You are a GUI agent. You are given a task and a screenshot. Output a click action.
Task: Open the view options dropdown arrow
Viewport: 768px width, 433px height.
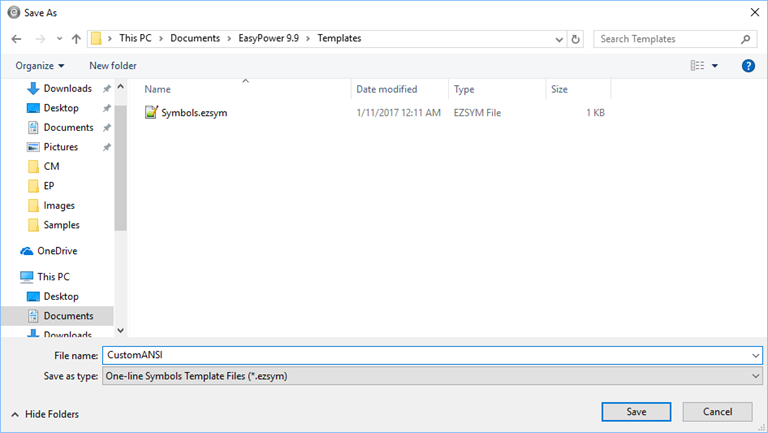click(x=715, y=66)
